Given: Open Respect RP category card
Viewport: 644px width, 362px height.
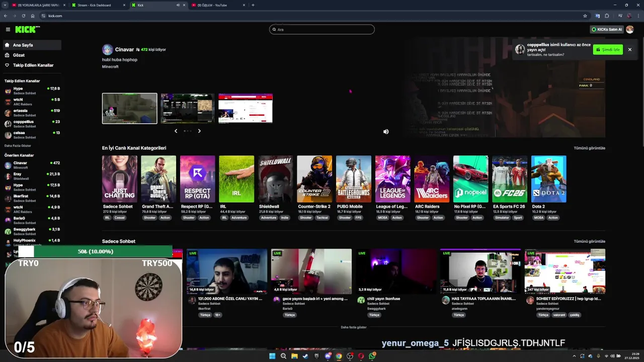Looking at the screenshot, I should (197, 179).
